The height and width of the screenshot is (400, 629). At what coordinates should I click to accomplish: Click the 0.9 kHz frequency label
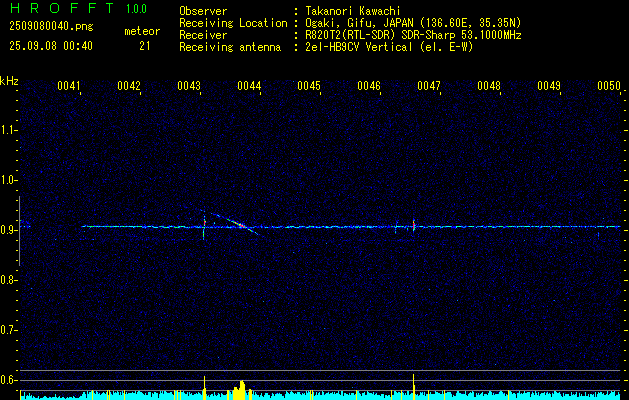click(x=8, y=230)
